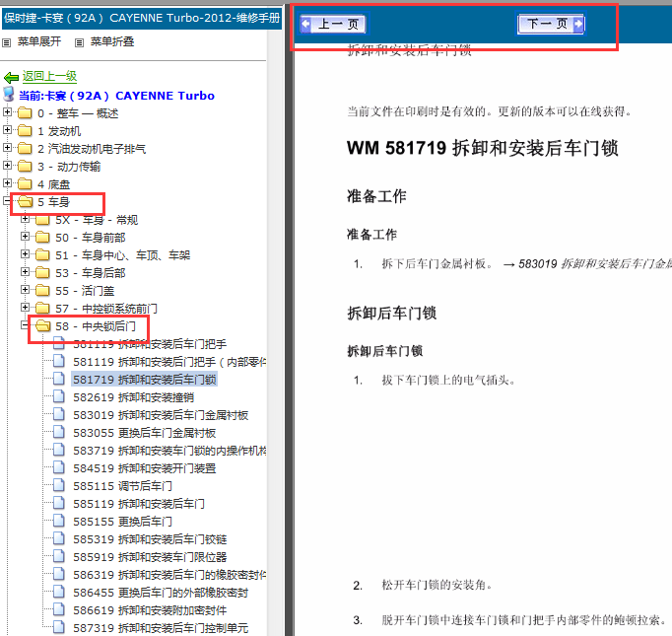672x636 pixels.
Task: Click the folder icon of 55 - 活门盖
Action: pyautogui.click(x=42, y=291)
